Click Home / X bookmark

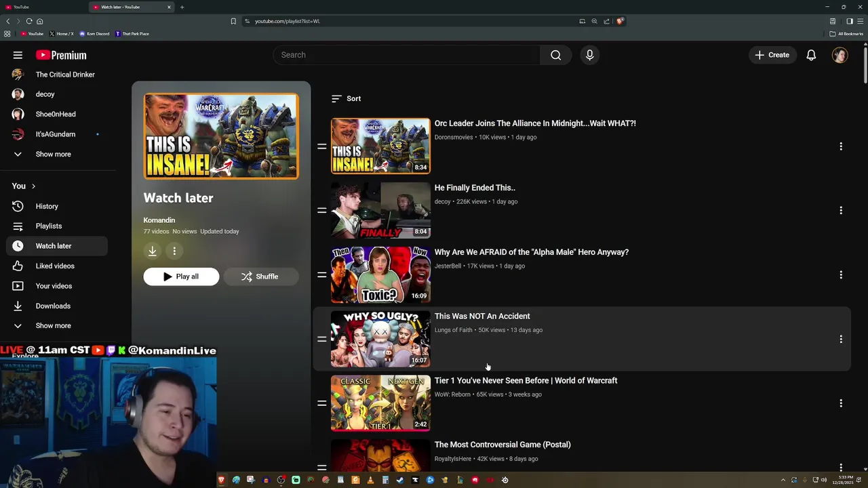pos(61,34)
